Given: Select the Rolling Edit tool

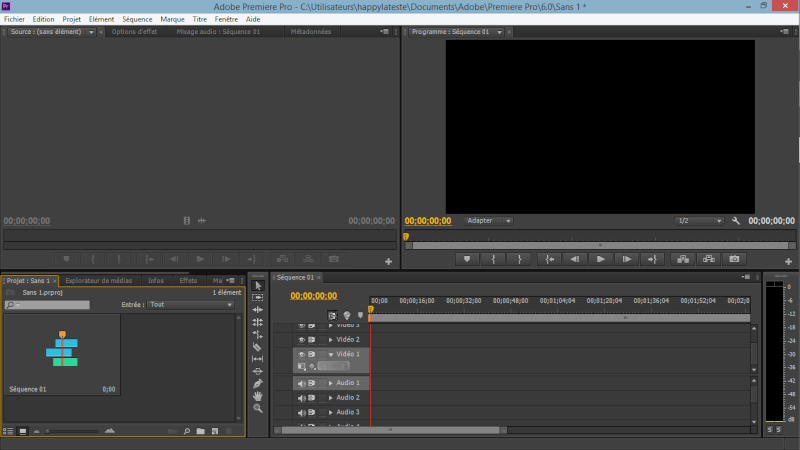Looking at the screenshot, I should (x=258, y=322).
